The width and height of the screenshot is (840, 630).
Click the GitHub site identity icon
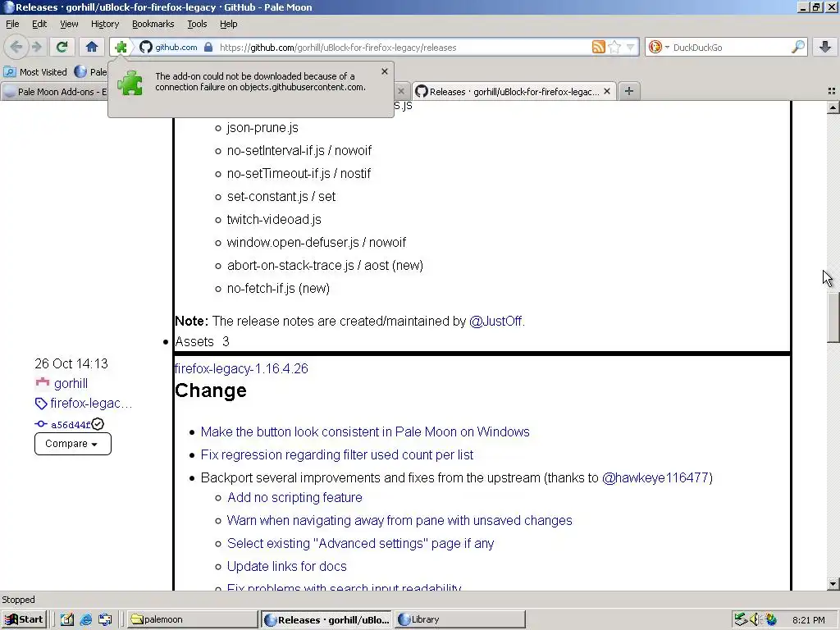coord(146,47)
